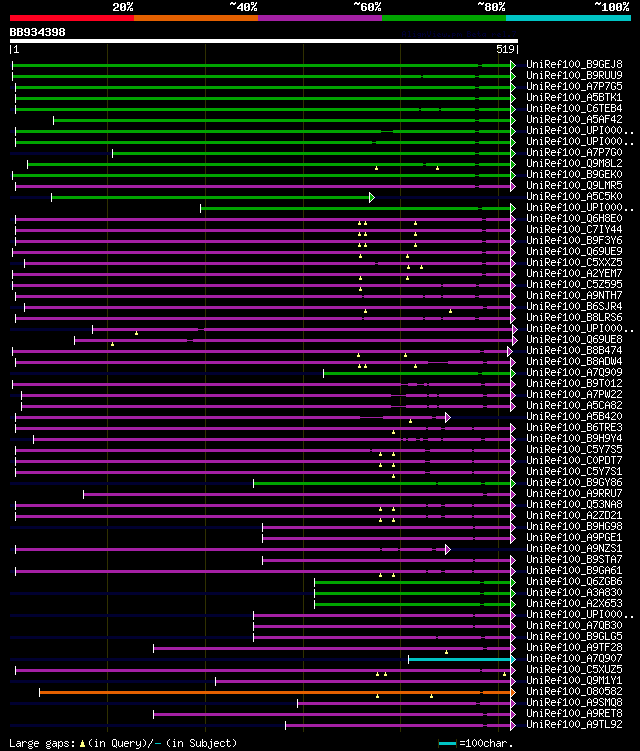
Task: Click the green arrowhead ending the A5C5K0 alignment
Action: click(372, 197)
